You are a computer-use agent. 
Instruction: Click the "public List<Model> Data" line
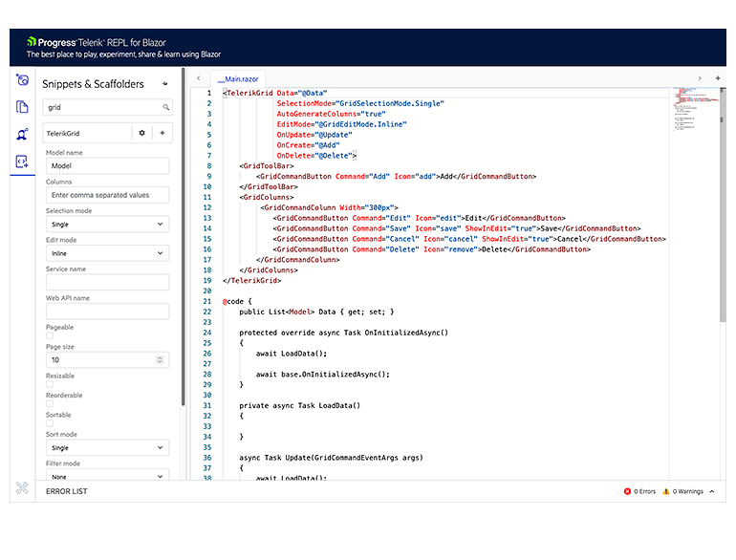[316, 312]
